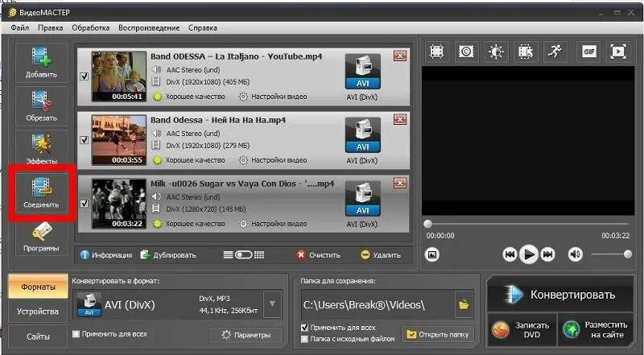Click the snapshot icon below the preview
Image resolution: width=644 pixels, height=355 pixels.
tap(432, 254)
